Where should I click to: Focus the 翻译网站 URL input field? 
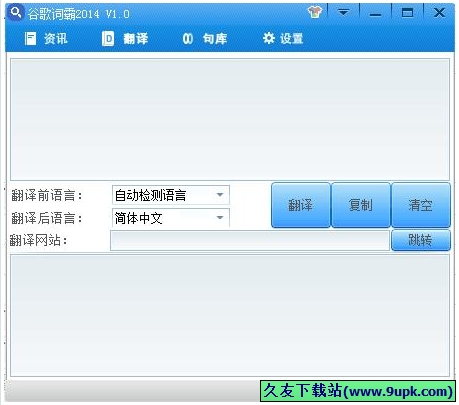[x=250, y=240]
